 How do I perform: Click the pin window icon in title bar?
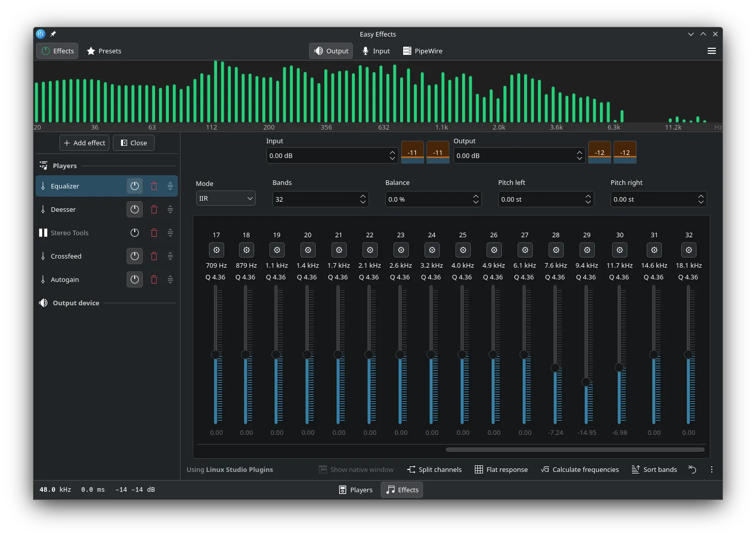pos(53,34)
